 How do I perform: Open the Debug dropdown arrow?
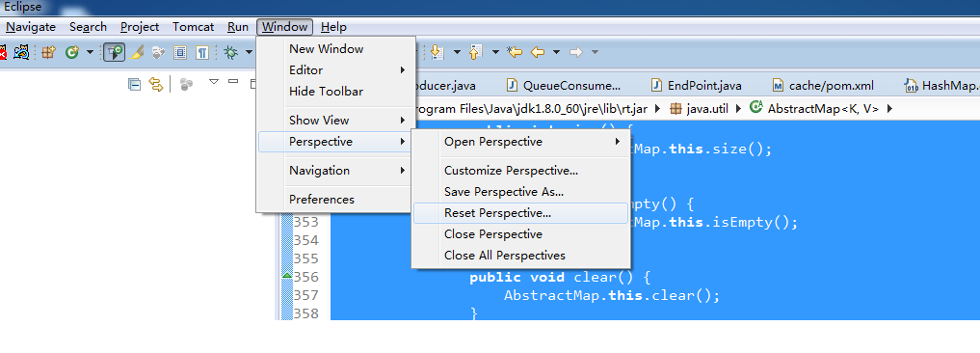coord(248,53)
